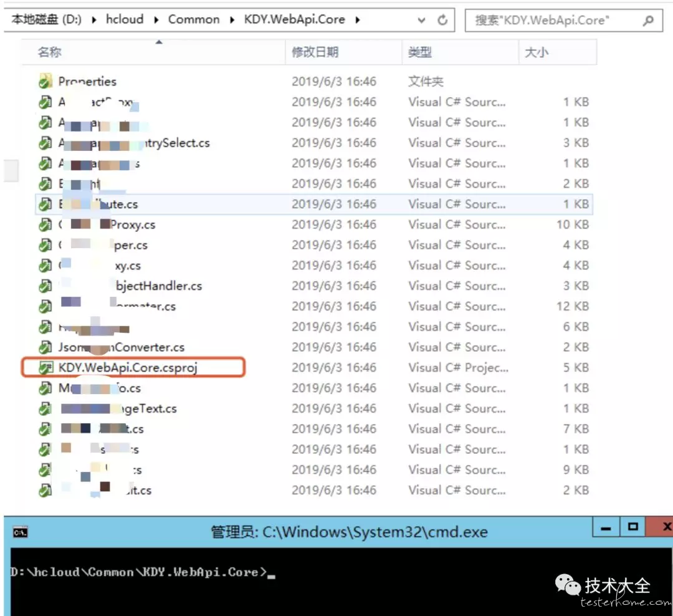Click the search magnifier icon

click(x=648, y=21)
